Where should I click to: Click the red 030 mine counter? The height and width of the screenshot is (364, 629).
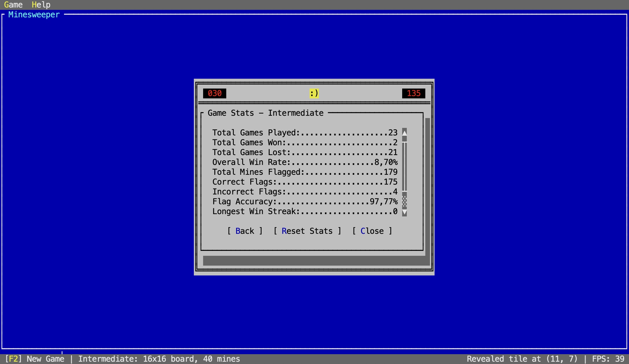click(214, 93)
